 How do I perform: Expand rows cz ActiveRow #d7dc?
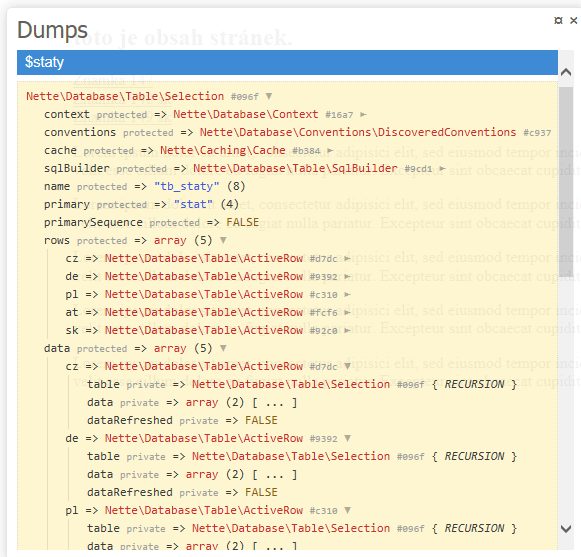[347, 259]
